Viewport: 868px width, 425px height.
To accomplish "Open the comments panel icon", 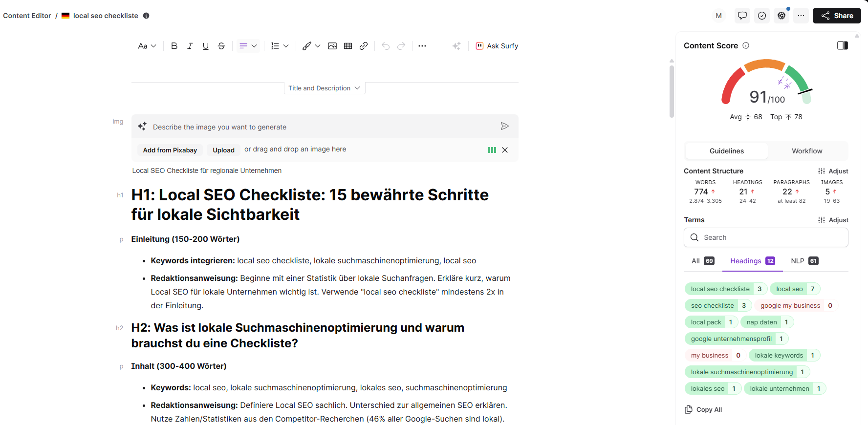I will point(742,16).
